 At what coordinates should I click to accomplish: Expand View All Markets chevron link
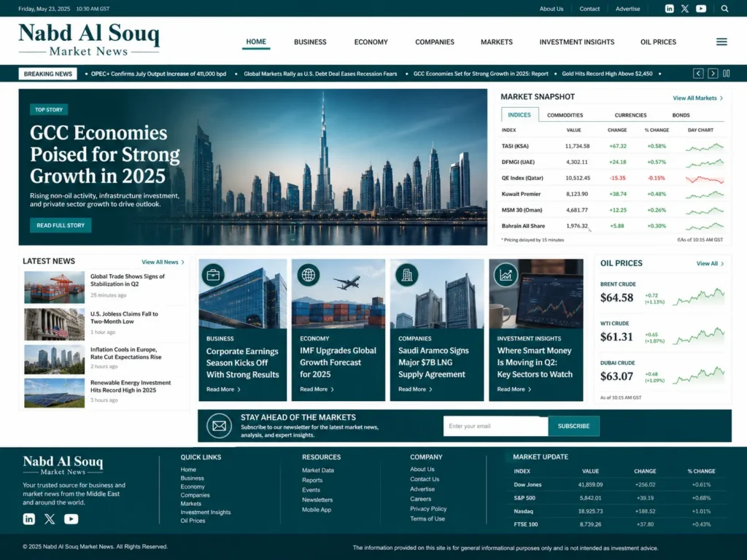[x=698, y=98]
